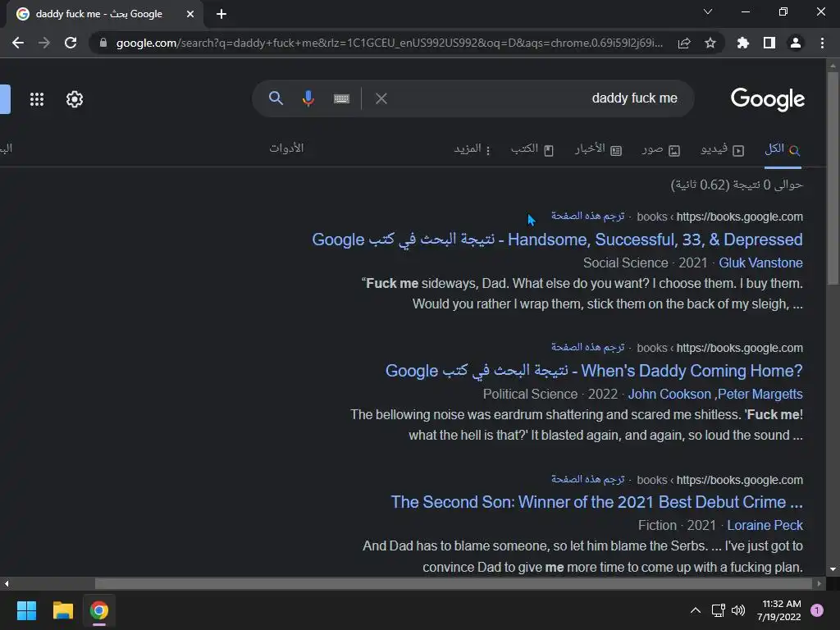Select the الكل results tab
The height and width of the screenshot is (630, 840).
point(783,149)
